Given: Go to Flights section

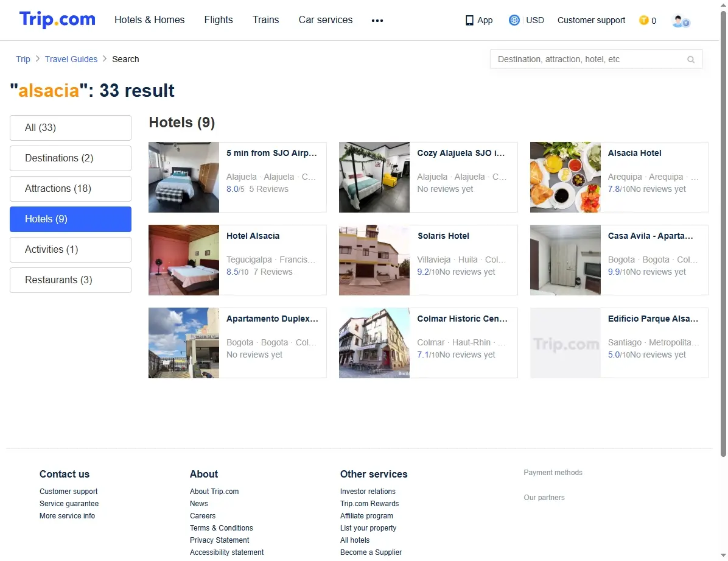Looking at the screenshot, I should point(219,20).
